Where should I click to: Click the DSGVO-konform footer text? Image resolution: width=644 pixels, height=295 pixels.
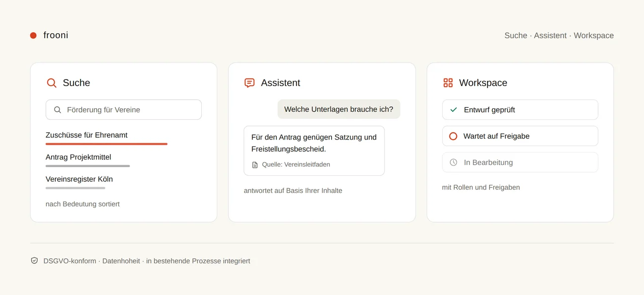[x=70, y=261]
